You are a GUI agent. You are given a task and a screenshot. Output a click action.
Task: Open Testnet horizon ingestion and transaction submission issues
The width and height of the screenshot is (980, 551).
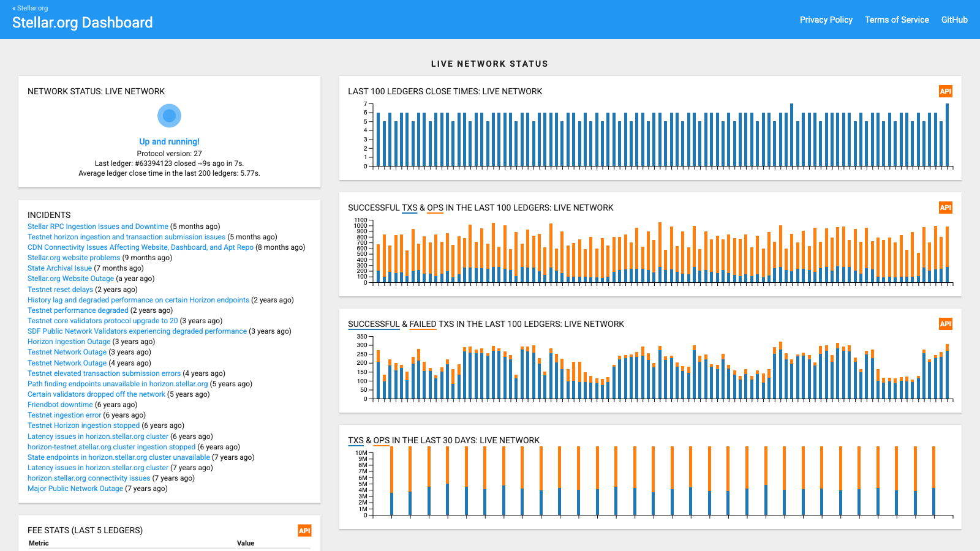(x=126, y=237)
